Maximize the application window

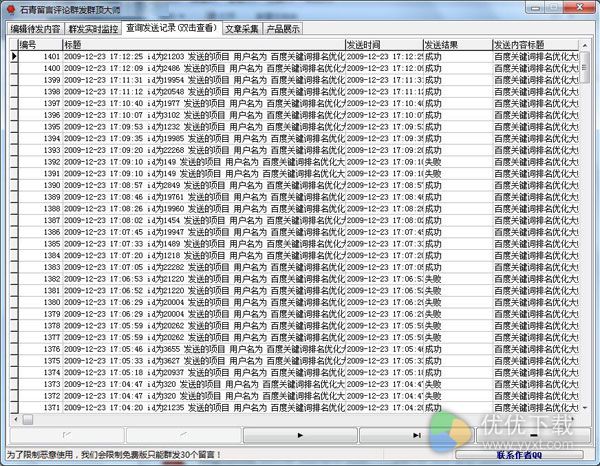[x=554, y=8]
